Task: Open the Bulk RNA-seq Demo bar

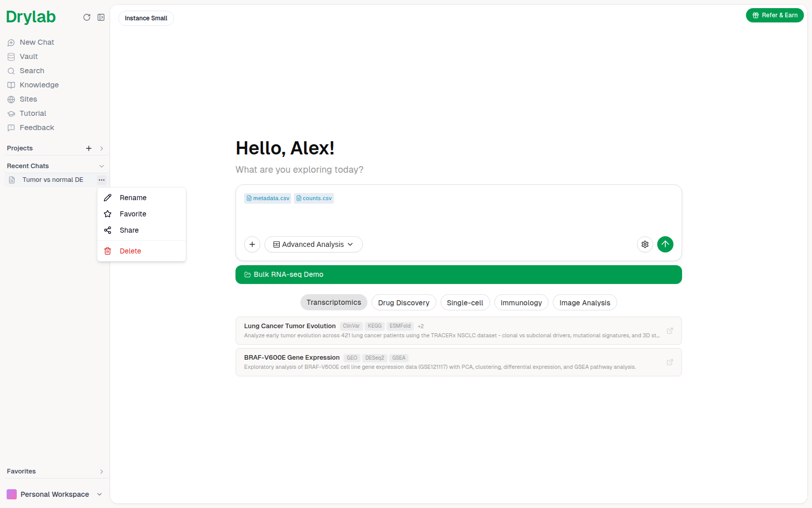Action: (x=459, y=274)
